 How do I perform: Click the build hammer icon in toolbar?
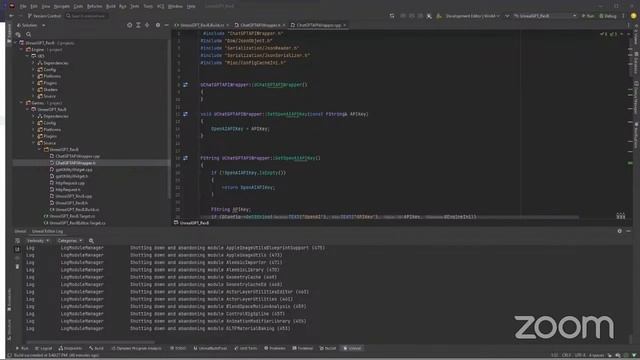coord(429,16)
